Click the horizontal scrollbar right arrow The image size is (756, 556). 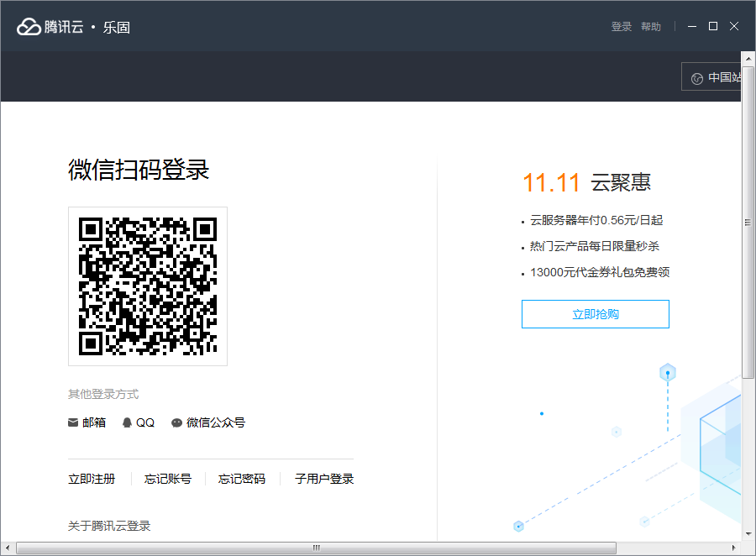pyautogui.click(x=734, y=548)
